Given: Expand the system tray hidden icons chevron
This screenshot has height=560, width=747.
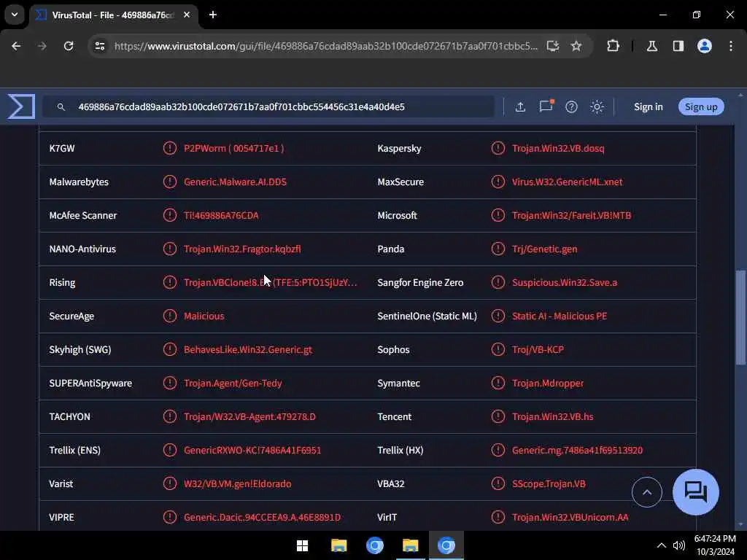Looking at the screenshot, I should click(661, 545).
